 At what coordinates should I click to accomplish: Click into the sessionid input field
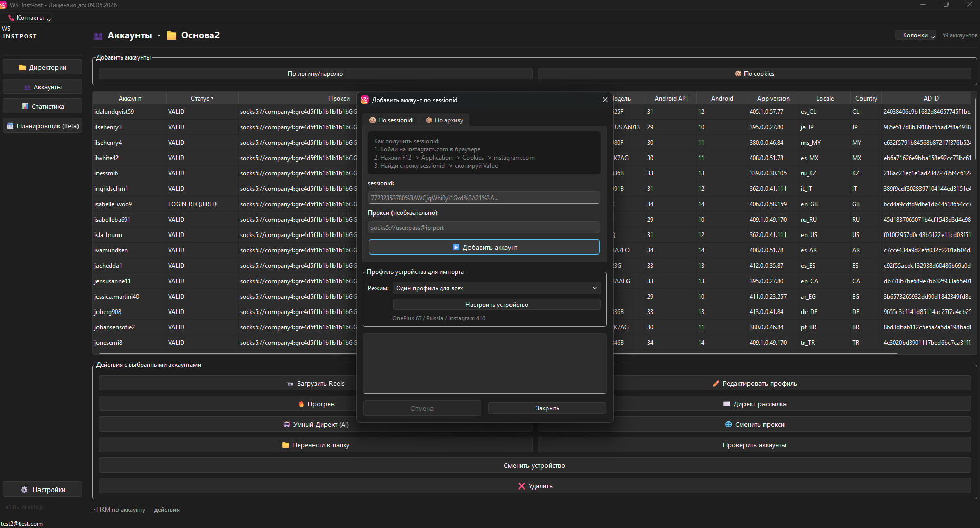pyautogui.click(x=484, y=198)
